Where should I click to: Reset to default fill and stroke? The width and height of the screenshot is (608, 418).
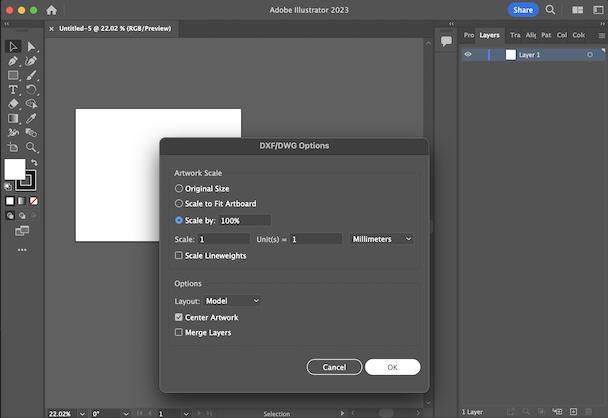coord(8,187)
